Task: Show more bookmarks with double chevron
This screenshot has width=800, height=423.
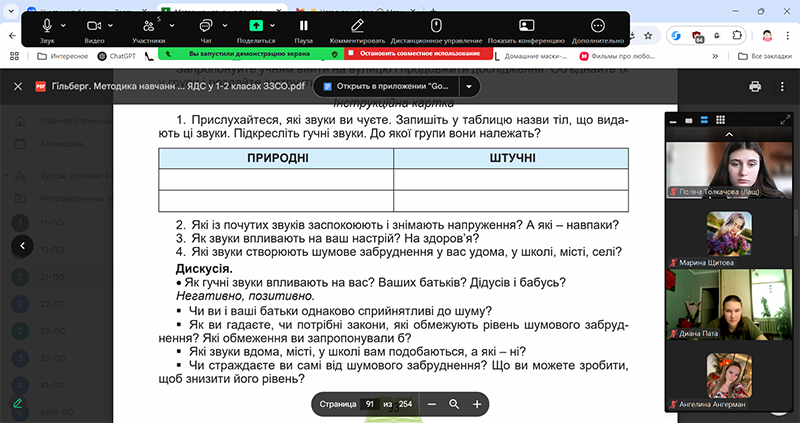Action: point(715,56)
